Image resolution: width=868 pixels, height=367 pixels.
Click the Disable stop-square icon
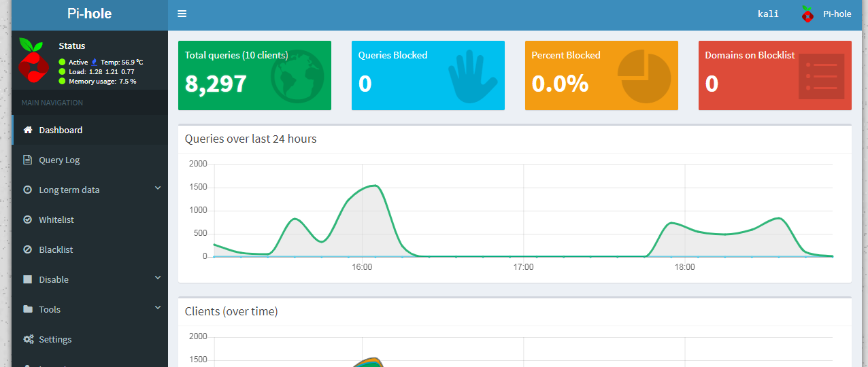tap(28, 279)
